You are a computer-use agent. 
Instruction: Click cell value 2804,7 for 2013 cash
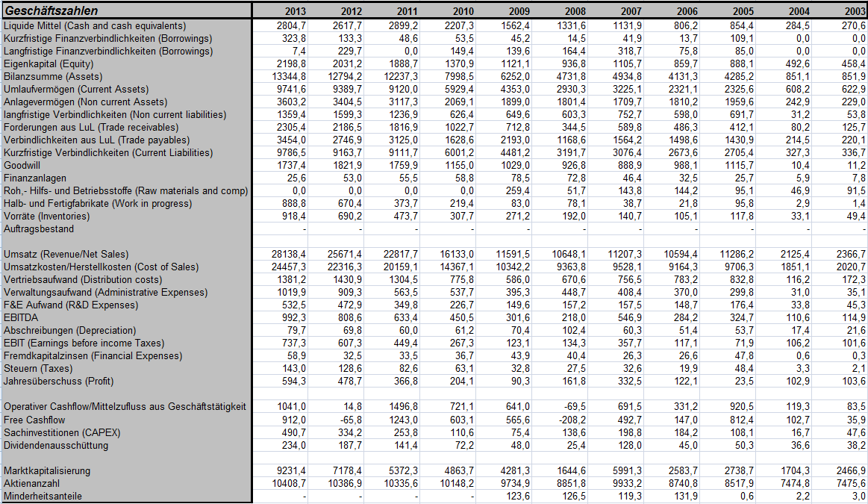point(291,26)
